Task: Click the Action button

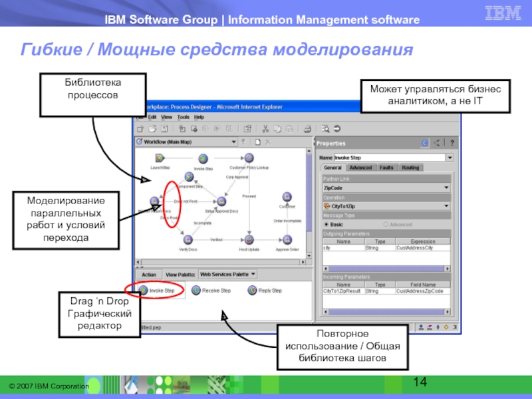Action: [x=149, y=275]
